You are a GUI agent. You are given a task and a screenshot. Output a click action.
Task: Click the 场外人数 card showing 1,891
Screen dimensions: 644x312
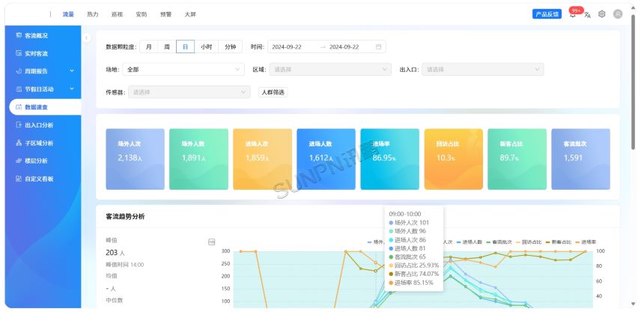tap(198, 159)
